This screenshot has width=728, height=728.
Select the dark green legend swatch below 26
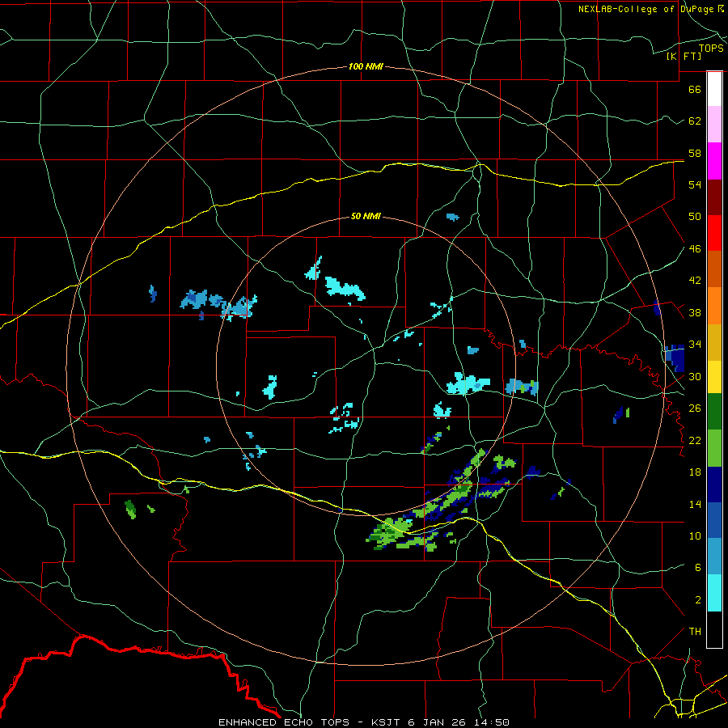click(x=714, y=412)
